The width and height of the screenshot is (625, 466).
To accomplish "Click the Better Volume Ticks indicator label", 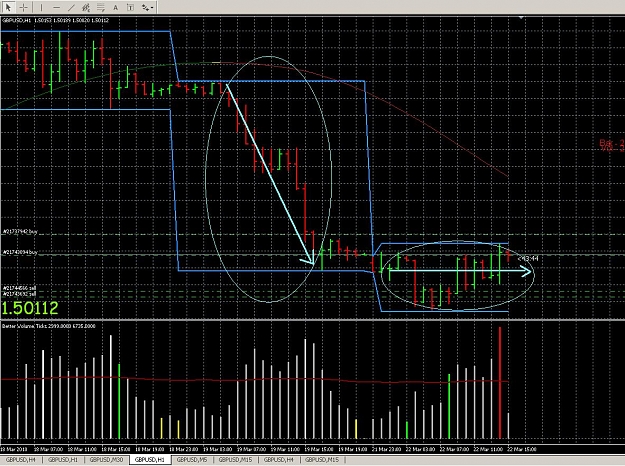I will point(49,326).
